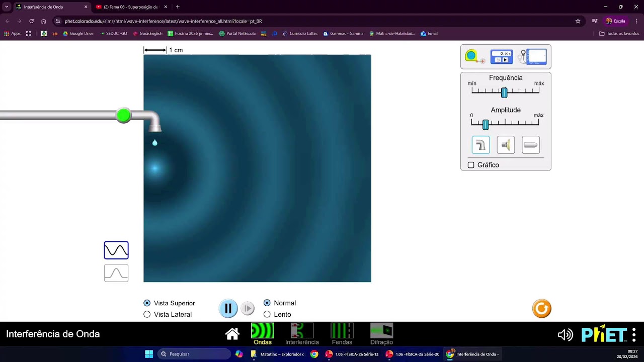The image size is (644, 362).
Task: Switch to the Fendas screen
Action: (x=342, y=334)
